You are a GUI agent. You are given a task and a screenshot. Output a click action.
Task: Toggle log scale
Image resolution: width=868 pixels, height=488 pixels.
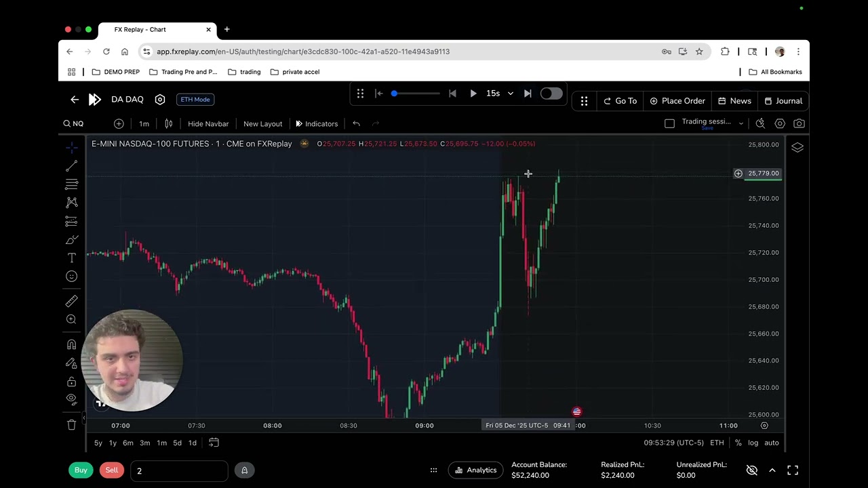753,443
